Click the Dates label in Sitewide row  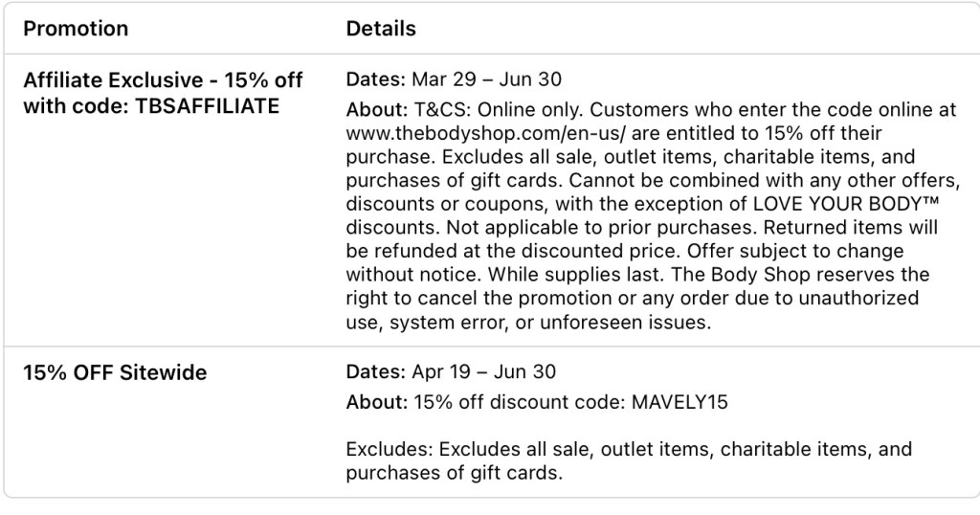370,371
